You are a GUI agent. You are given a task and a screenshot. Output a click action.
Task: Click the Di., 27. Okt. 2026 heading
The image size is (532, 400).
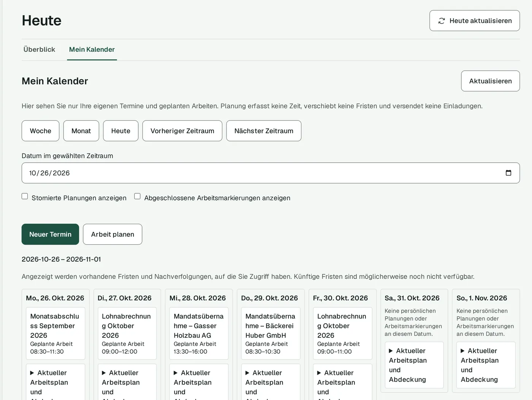click(125, 298)
